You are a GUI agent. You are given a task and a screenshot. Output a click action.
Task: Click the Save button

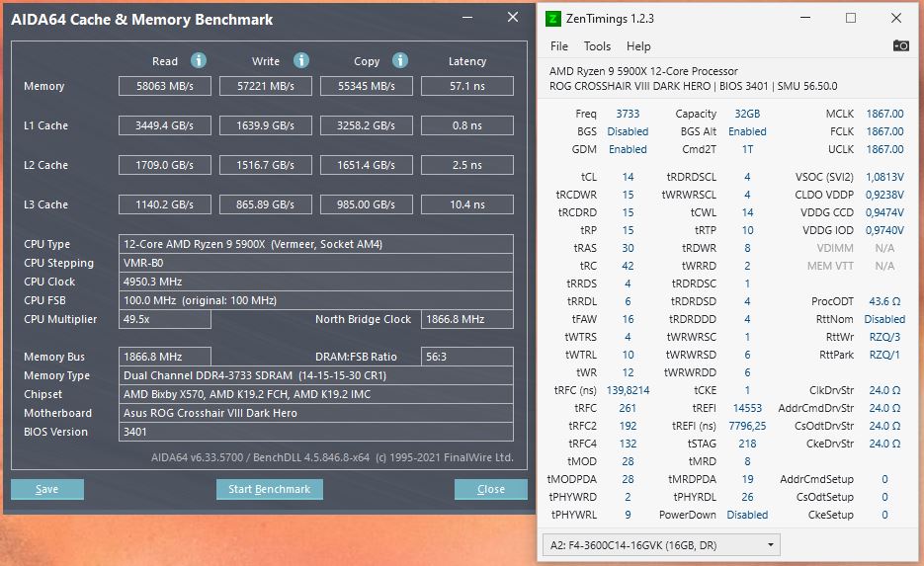[x=47, y=489]
